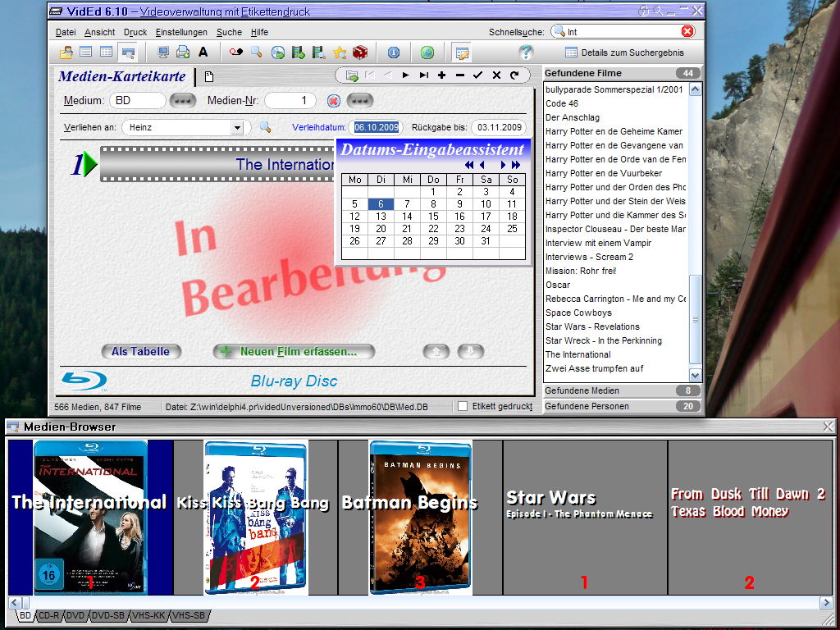The height and width of the screenshot is (630, 840).
Task: Click the document icon beside Medien-Karteikarte
Action: [209, 76]
